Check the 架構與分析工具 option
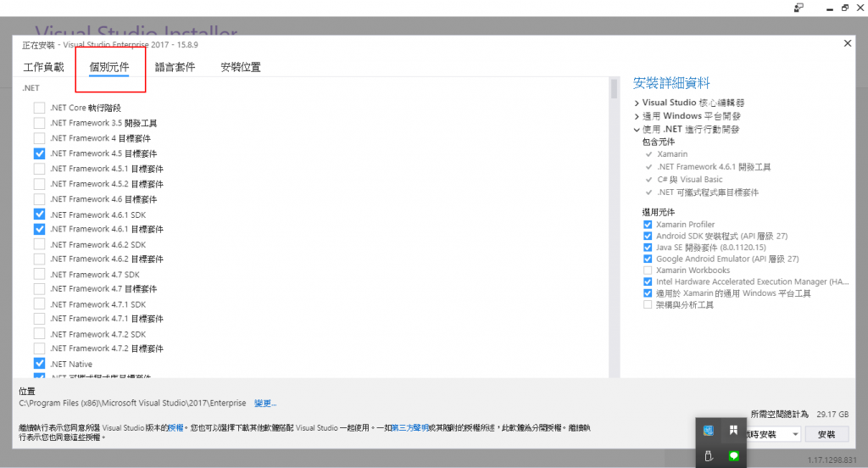Screen dimensions: 868x468 click(x=648, y=305)
